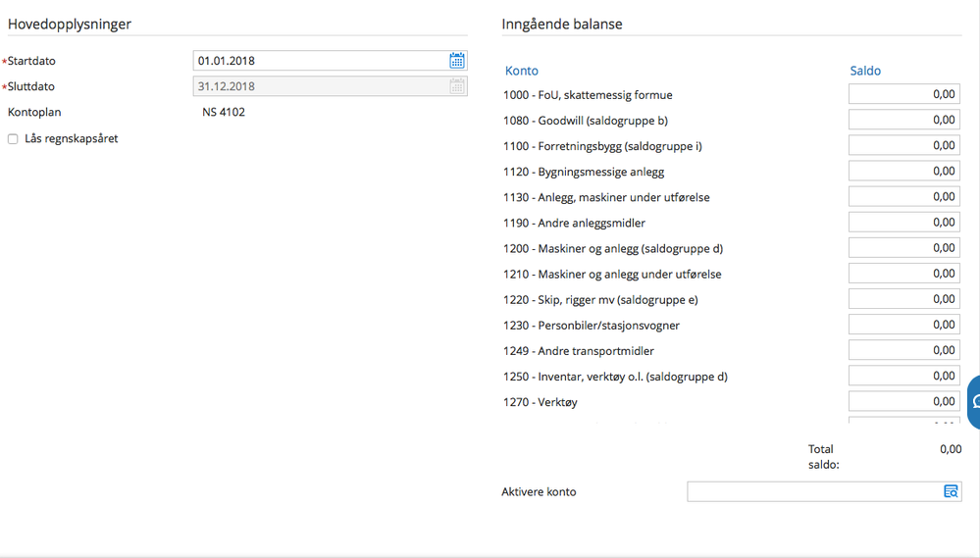
Task: Edit saldo for 1100 Forretningsbygg
Action: [x=903, y=145]
